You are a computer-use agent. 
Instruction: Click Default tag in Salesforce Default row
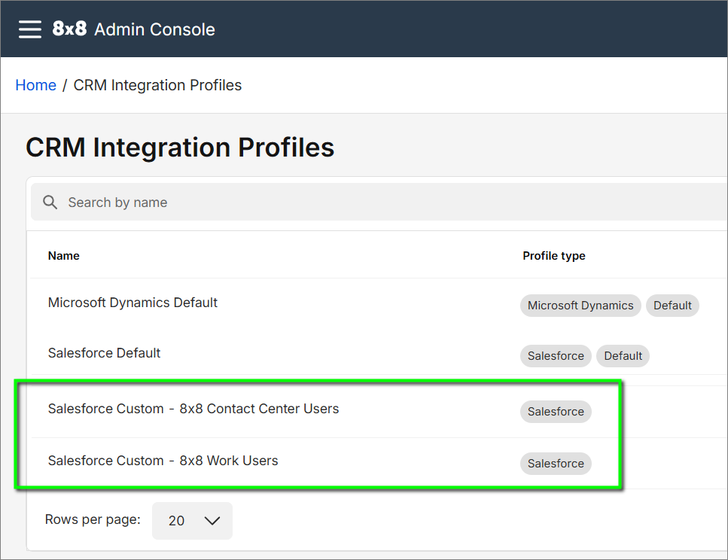click(623, 356)
